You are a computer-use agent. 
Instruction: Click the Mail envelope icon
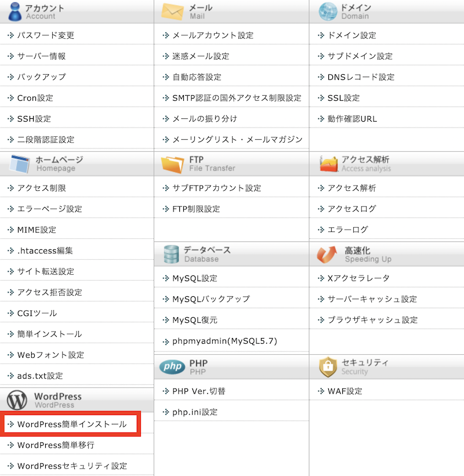pyautogui.click(x=172, y=12)
